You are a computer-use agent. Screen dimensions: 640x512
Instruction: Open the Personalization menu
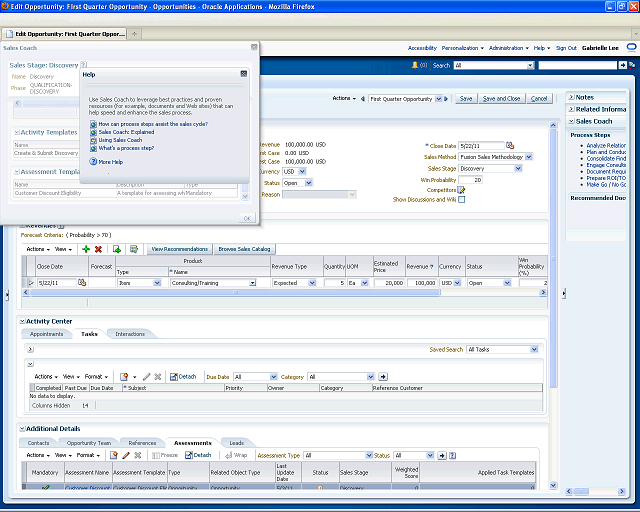[462, 48]
